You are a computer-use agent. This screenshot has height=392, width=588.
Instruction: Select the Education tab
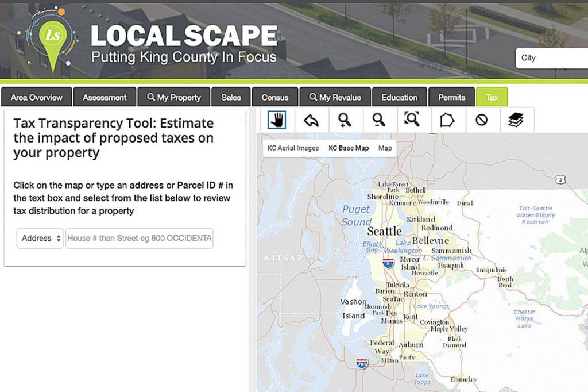click(x=400, y=97)
